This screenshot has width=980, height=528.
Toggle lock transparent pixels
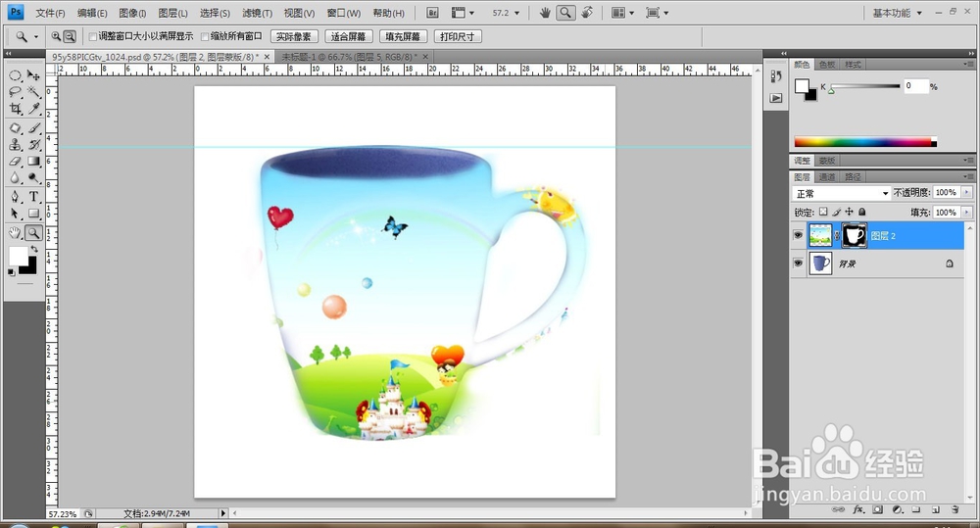[823, 212]
